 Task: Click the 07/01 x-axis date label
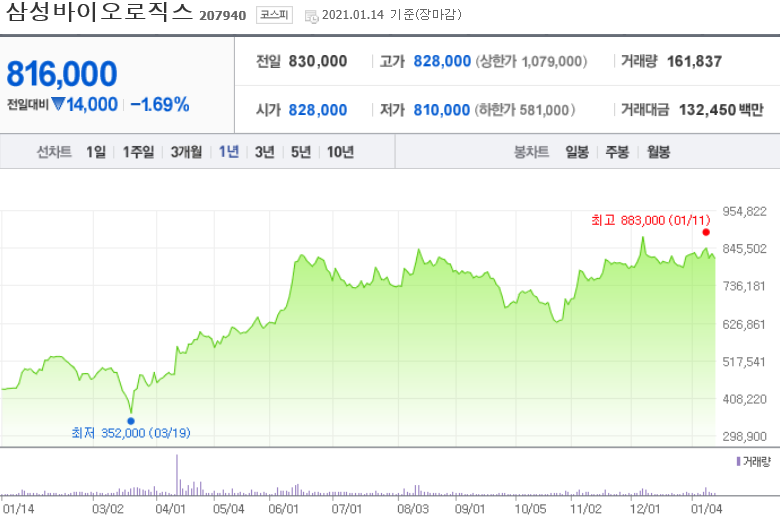pos(347,509)
